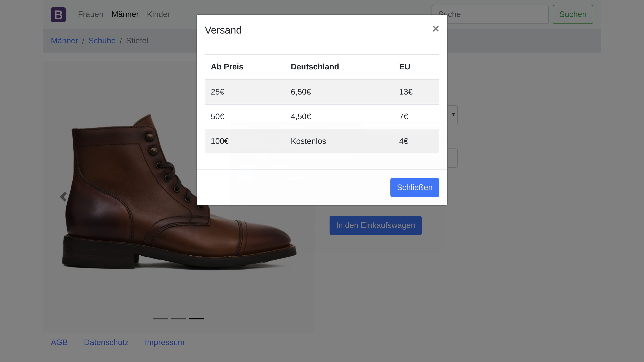Image resolution: width=644 pixels, height=362 pixels.
Task: Open the Datenschutz footer link
Action: coord(106,342)
